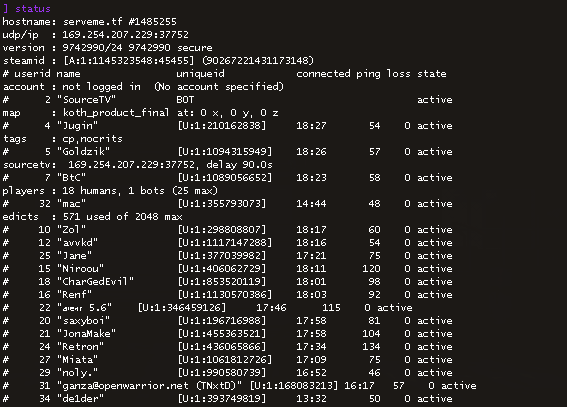Click the hostname serveme.tf #1485255 line
This screenshot has height=407, width=567.
[90, 22]
